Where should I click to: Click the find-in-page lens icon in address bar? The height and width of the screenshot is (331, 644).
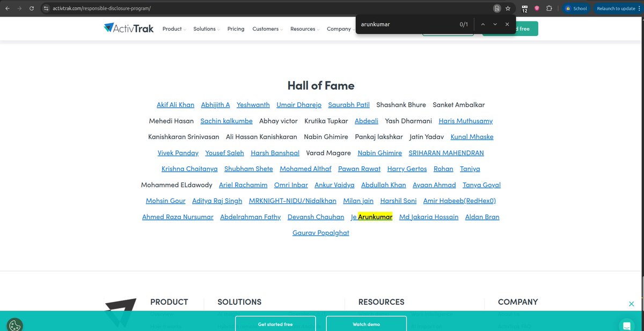point(497,9)
